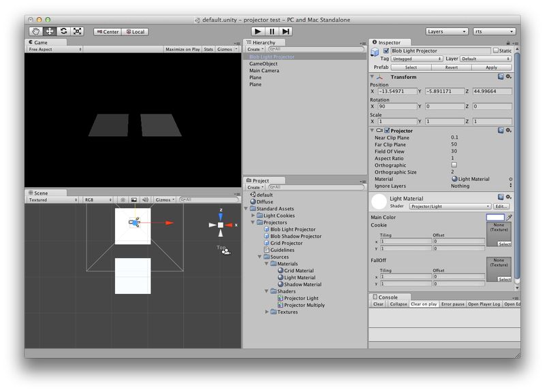Viewport: 545px width, 392px height.
Task: Click the red X-axis cone on gizmo
Action: [229, 225]
